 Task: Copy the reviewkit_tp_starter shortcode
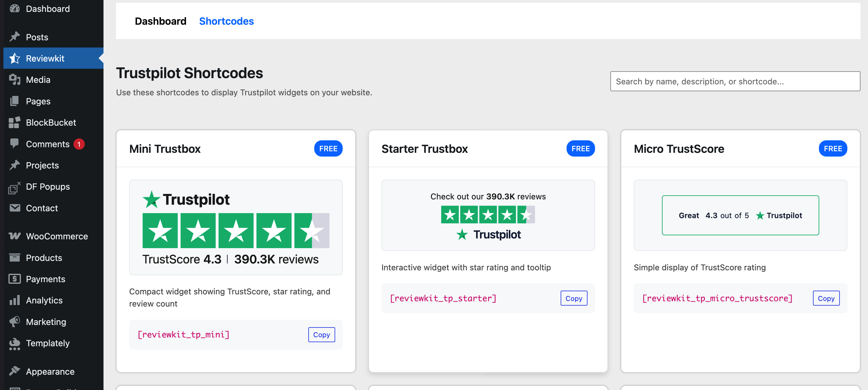[x=573, y=298]
